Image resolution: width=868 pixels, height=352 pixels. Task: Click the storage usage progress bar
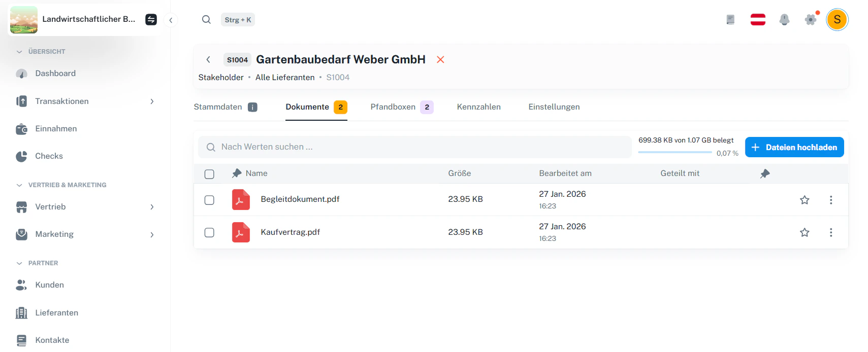coord(675,152)
